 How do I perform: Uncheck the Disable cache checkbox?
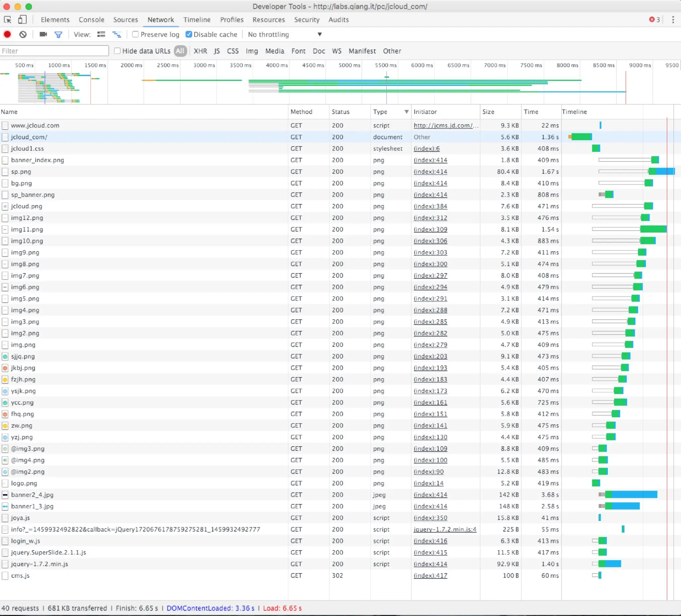pos(189,35)
